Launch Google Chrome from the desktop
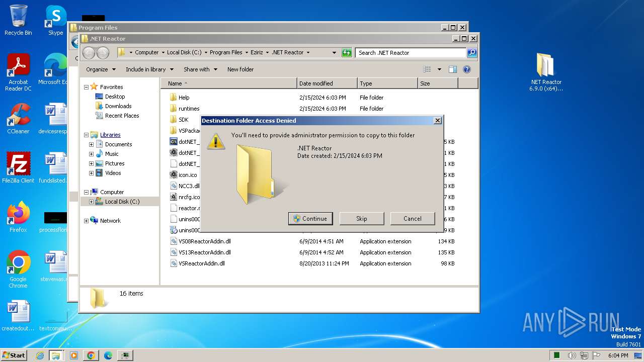The image size is (644, 362). pyautogui.click(x=18, y=269)
